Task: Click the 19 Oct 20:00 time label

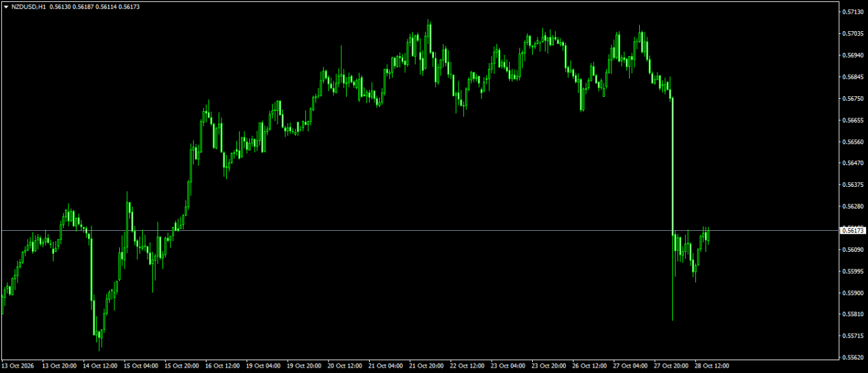Action: click(304, 366)
